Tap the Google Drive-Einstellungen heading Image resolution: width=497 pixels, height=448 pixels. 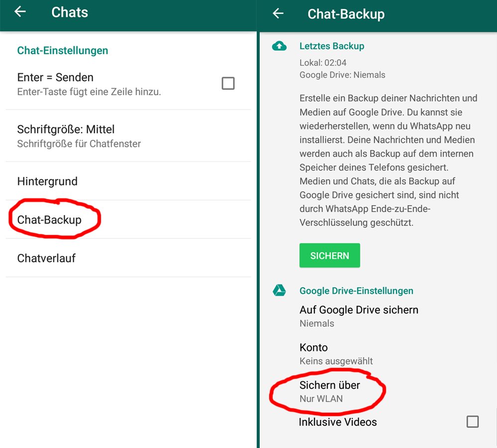point(356,291)
